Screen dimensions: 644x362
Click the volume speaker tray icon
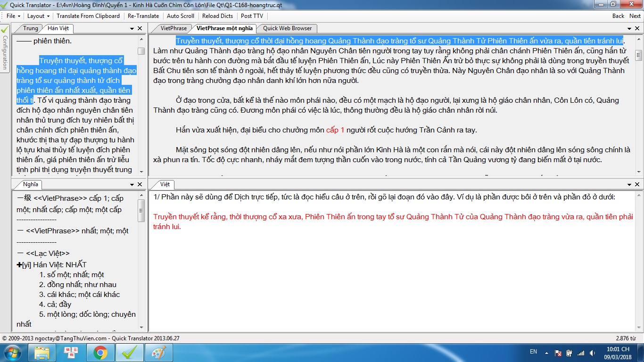(592, 353)
